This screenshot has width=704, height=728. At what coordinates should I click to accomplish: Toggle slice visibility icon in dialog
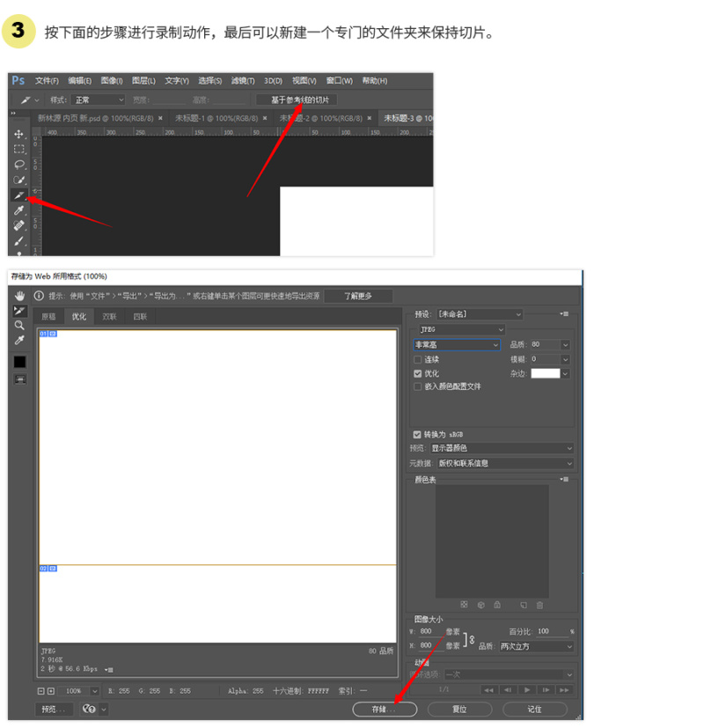tap(19, 379)
